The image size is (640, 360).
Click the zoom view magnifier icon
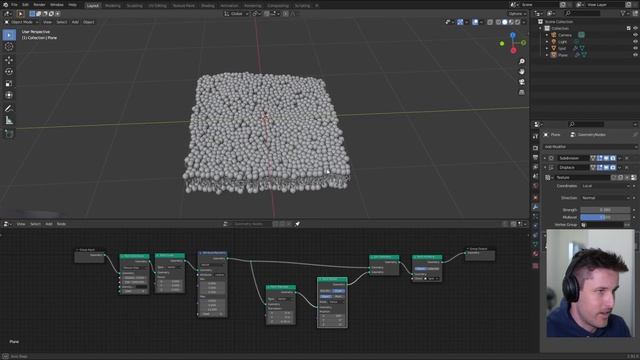(x=522, y=61)
